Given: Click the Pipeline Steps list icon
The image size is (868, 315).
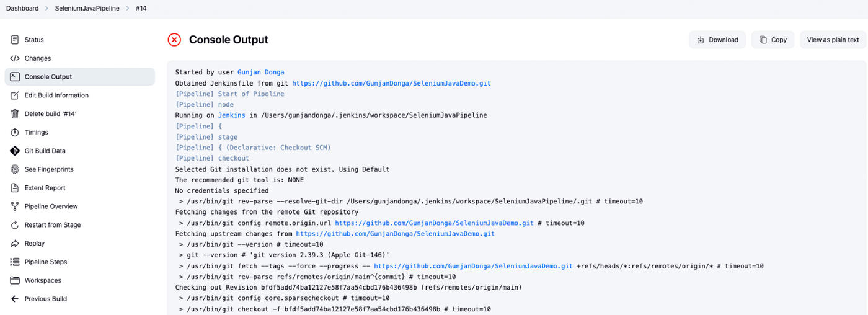Looking at the screenshot, I should click(15, 262).
